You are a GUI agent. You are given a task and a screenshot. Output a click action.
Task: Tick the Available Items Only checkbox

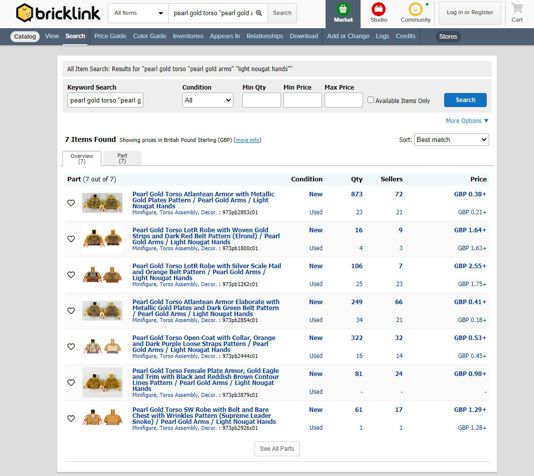point(371,100)
